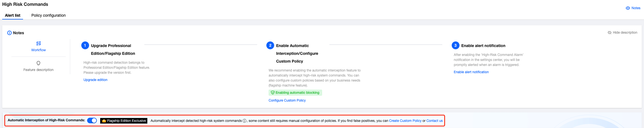This screenshot has width=644, height=128.
Task: Click the step 2 circle badge
Action: [x=270, y=45]
